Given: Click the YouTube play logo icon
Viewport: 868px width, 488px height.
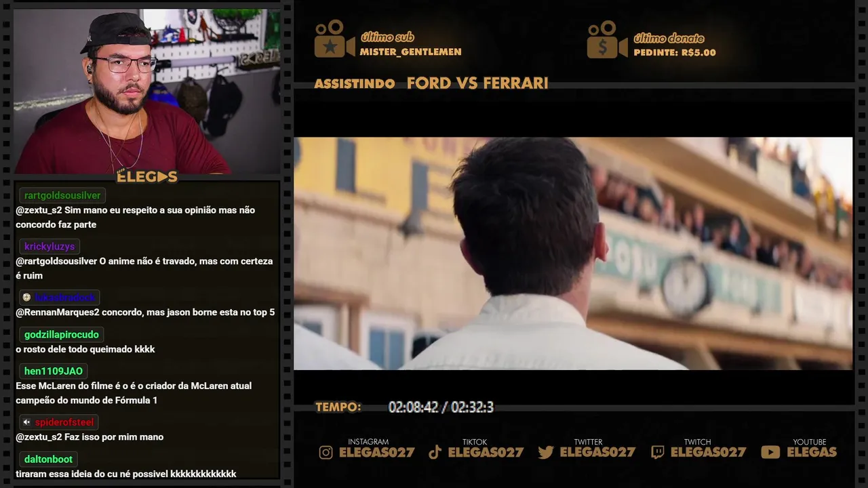Looking at the screenshot, I should point(770,452).
